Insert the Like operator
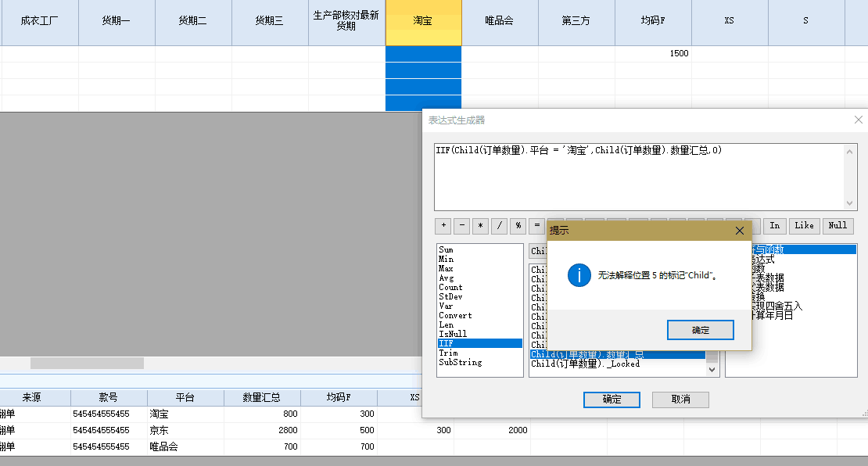This screenshot has height=466, width=868. pyautogui.click(x=804, y=226)
